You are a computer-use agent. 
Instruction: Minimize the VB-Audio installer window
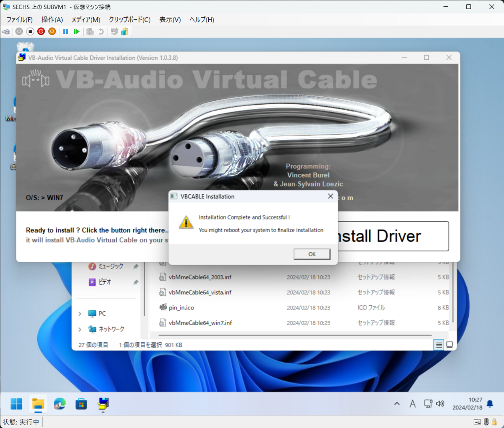pyautogui.click(x=404, y=58)
